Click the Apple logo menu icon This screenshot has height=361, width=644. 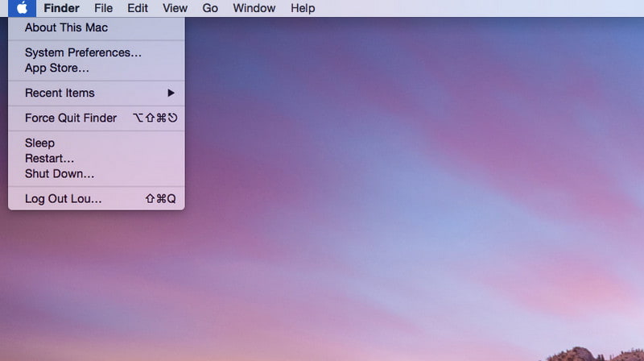click(x=22, y=8)
